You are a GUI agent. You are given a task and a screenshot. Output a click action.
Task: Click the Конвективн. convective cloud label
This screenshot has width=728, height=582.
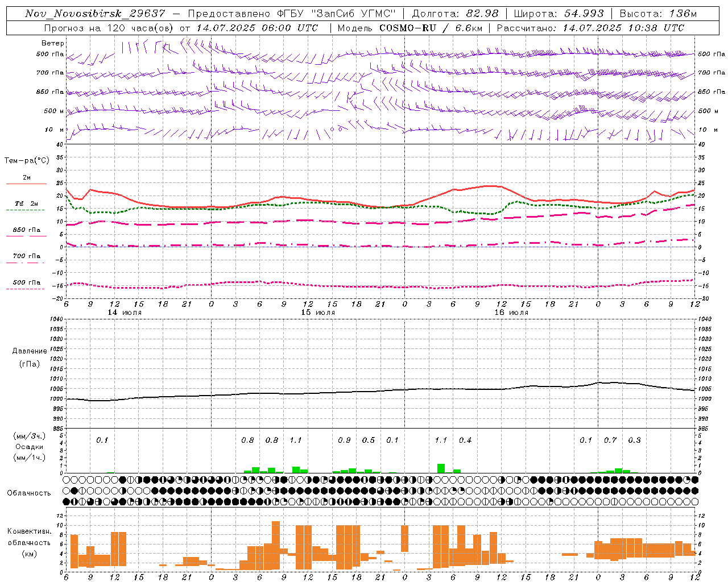click(x=30, y=531)
